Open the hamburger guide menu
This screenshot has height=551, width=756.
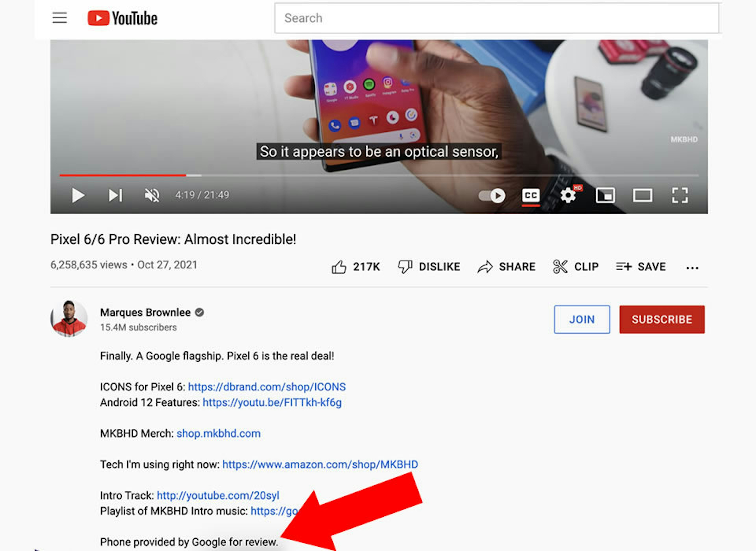pyautogui.click(x=60, y=18)
